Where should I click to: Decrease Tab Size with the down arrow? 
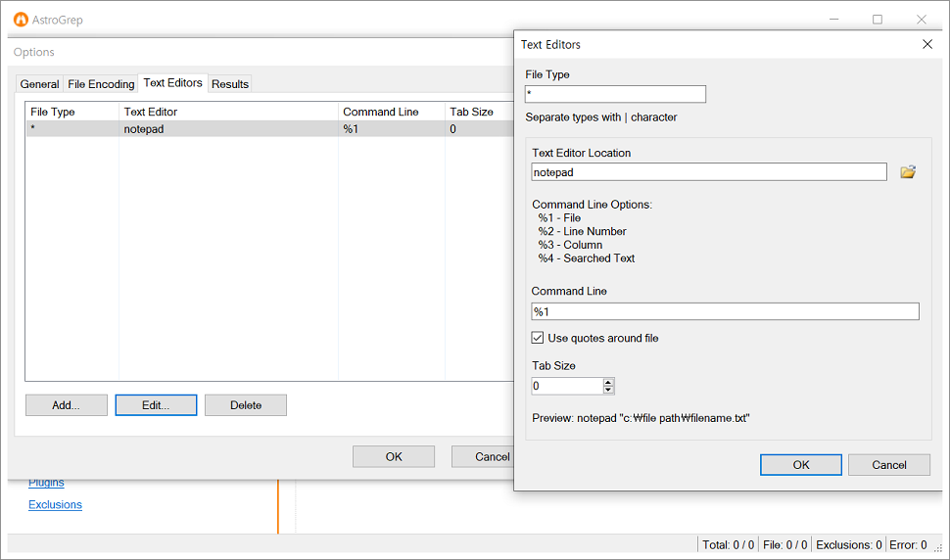pos(608,390)
